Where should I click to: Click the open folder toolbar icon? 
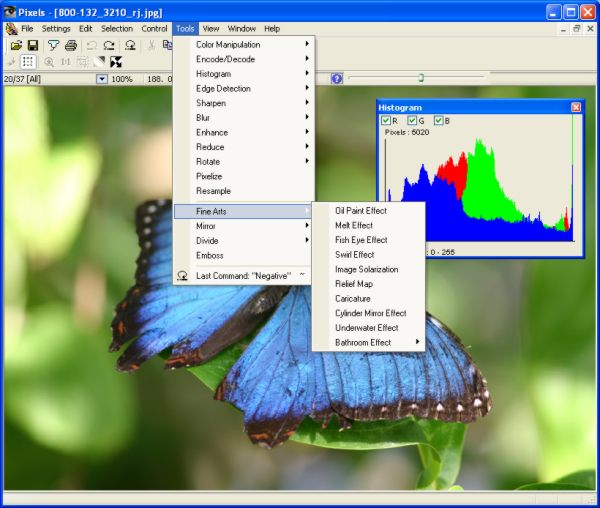pos(16,46)
